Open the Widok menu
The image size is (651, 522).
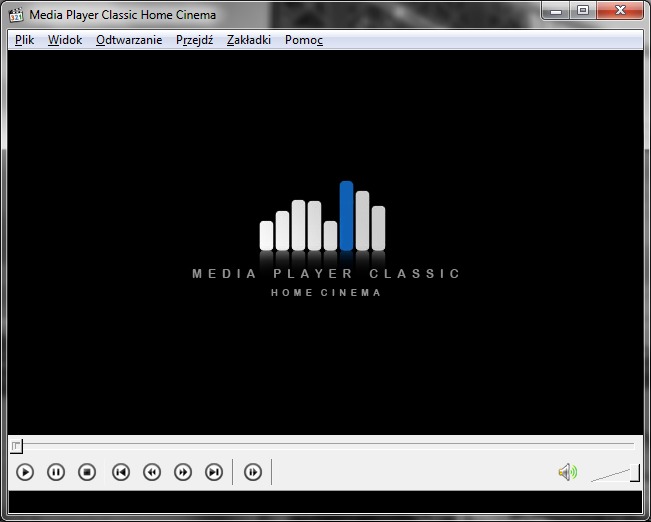(65, 40)
